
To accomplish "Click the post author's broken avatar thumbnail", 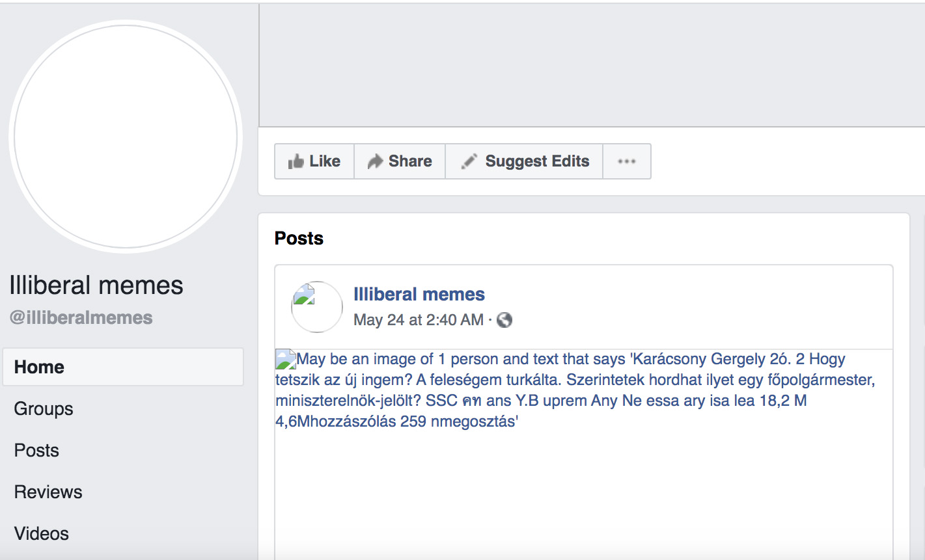I will [316, 307].
